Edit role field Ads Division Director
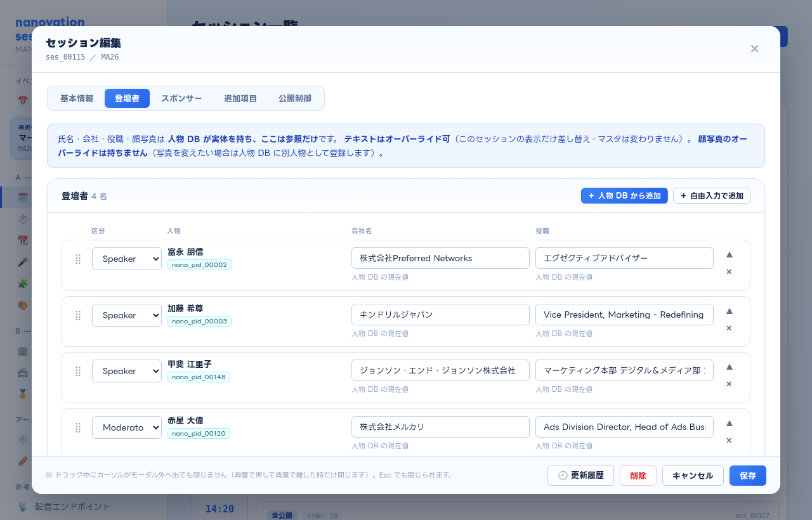 (624, 427)
